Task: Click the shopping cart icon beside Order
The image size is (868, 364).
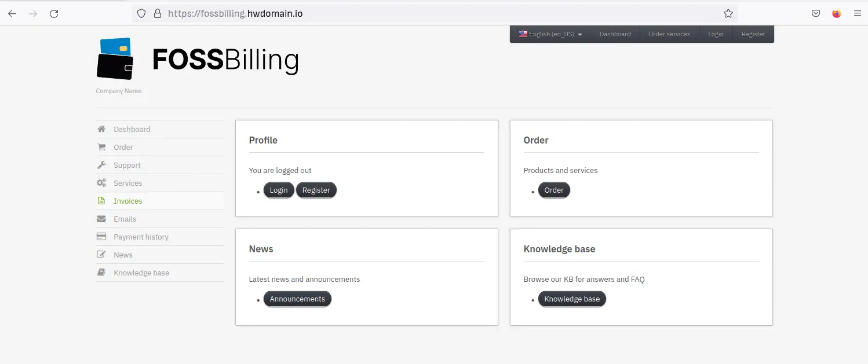Action: (x=101, y=147)
